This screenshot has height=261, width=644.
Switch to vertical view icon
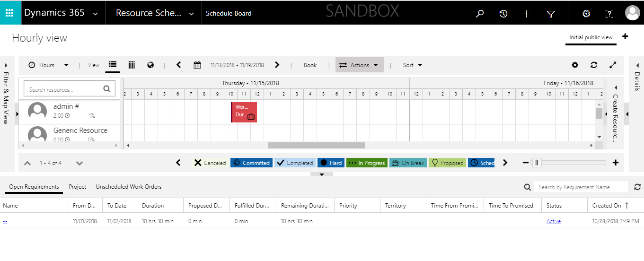click(x=132, y=65)
